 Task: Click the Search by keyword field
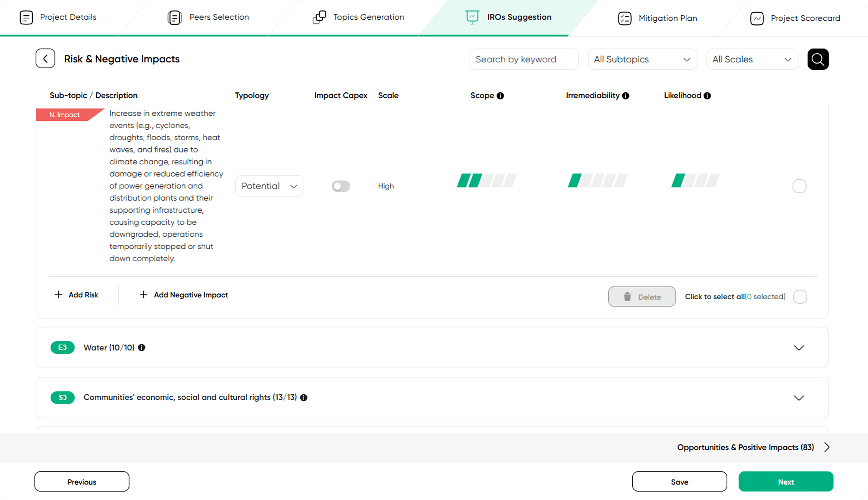[523, 59]
